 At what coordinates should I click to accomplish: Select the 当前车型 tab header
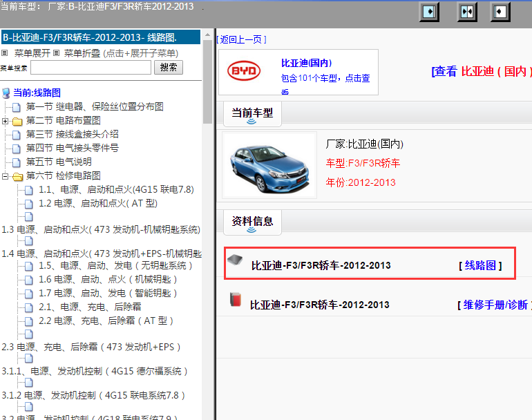tap(252, 115)
